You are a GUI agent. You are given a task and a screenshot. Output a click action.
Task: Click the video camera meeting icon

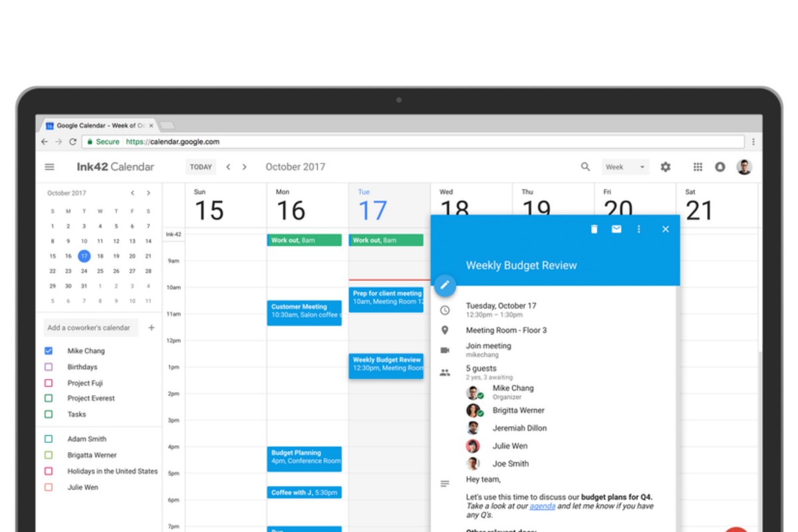click(x=445, y=350)
